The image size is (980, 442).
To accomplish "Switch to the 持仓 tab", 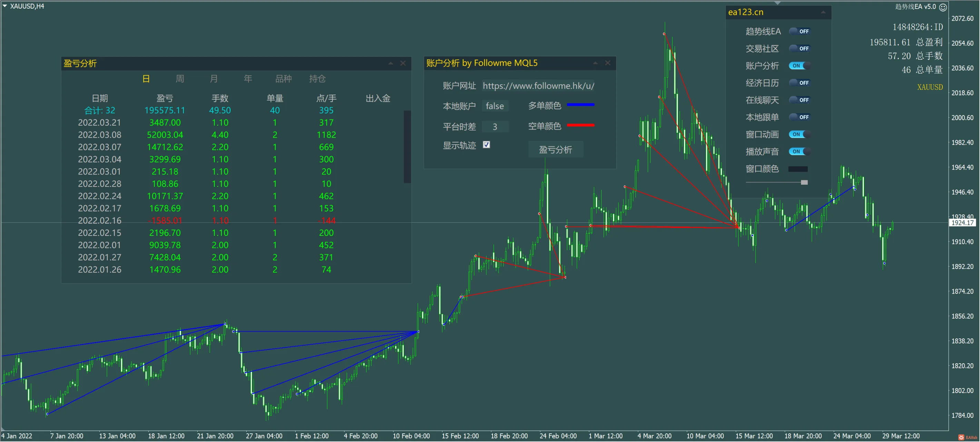I will (x=317, y=79).
